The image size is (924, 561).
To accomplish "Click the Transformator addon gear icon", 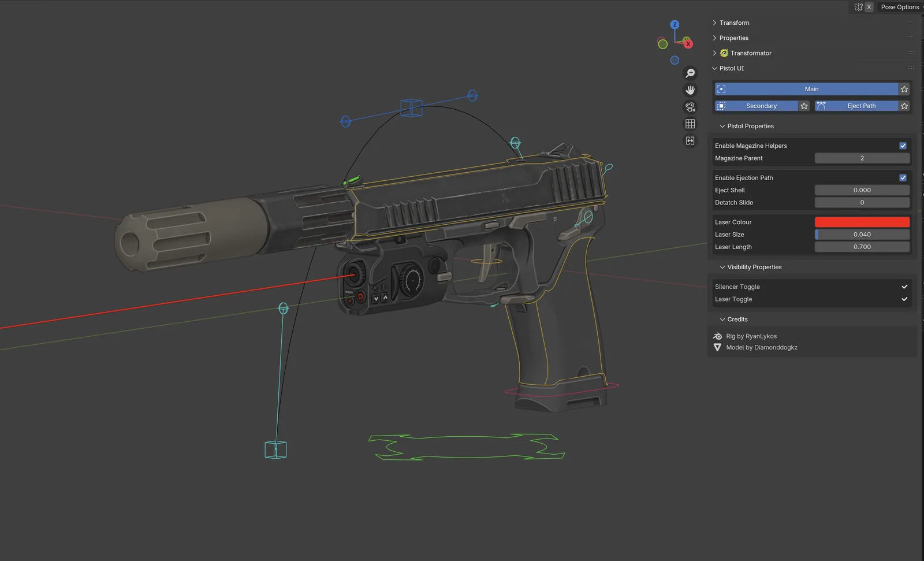I will click(x=724, y=53).
